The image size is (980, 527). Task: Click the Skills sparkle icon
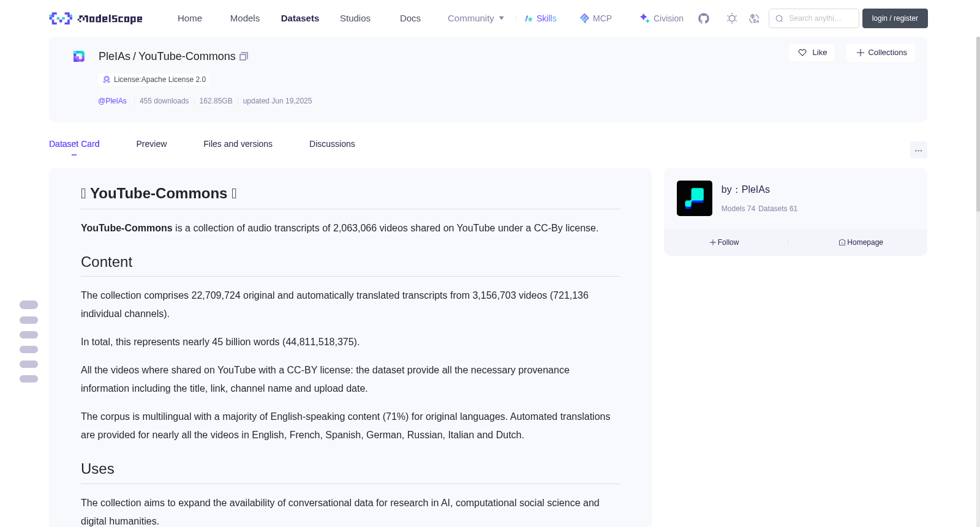click(x=529, y=18)
